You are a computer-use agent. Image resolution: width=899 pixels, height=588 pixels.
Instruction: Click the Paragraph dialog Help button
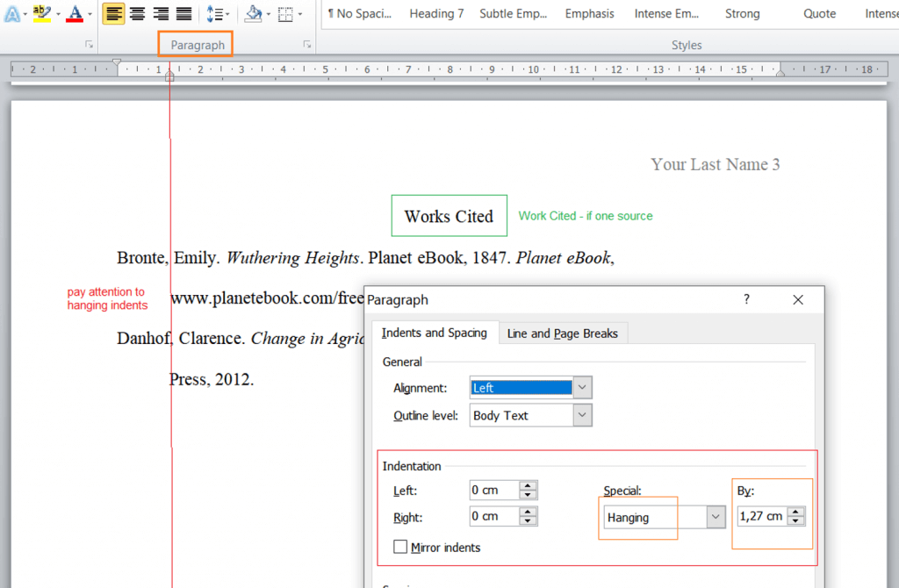[745, 299]
